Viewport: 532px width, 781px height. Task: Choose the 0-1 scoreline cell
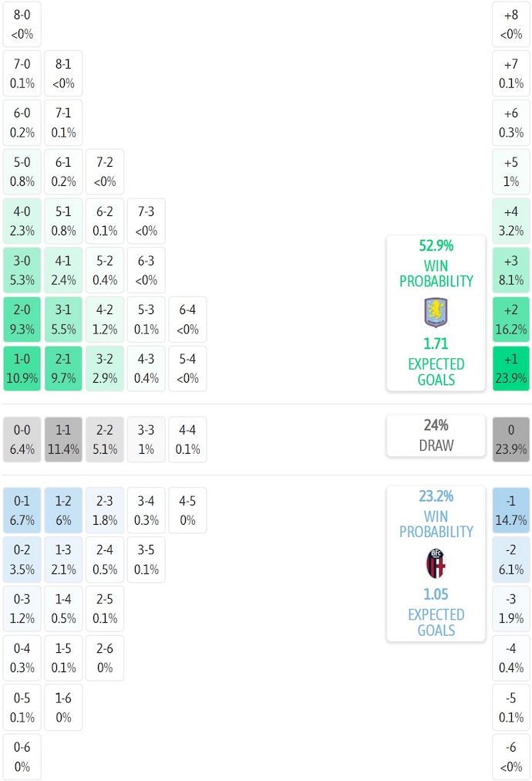pyautogui.click(x=22, y=510)
